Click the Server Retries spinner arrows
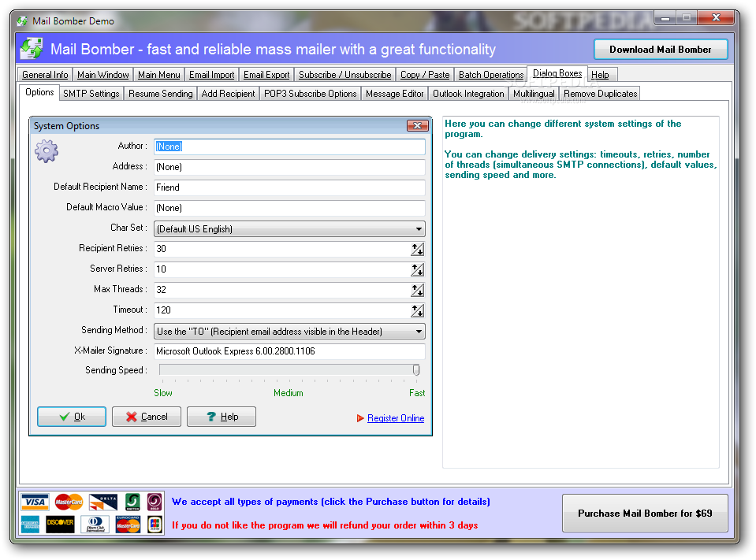 point(418,269)
